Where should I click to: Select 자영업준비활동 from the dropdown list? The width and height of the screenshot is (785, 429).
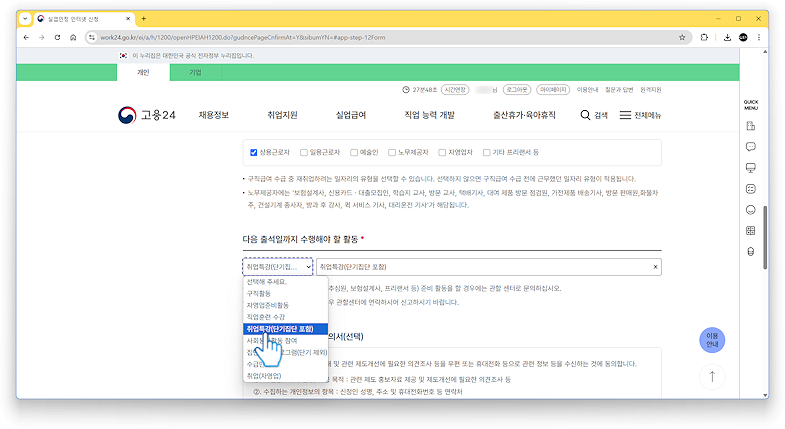click(285, 305)
